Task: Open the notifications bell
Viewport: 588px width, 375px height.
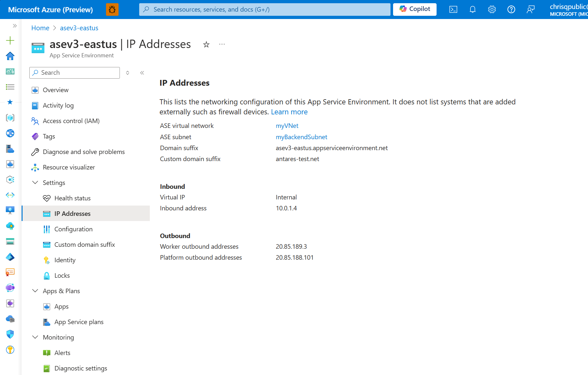Action: pyautogui.click(x=473, y=9)
